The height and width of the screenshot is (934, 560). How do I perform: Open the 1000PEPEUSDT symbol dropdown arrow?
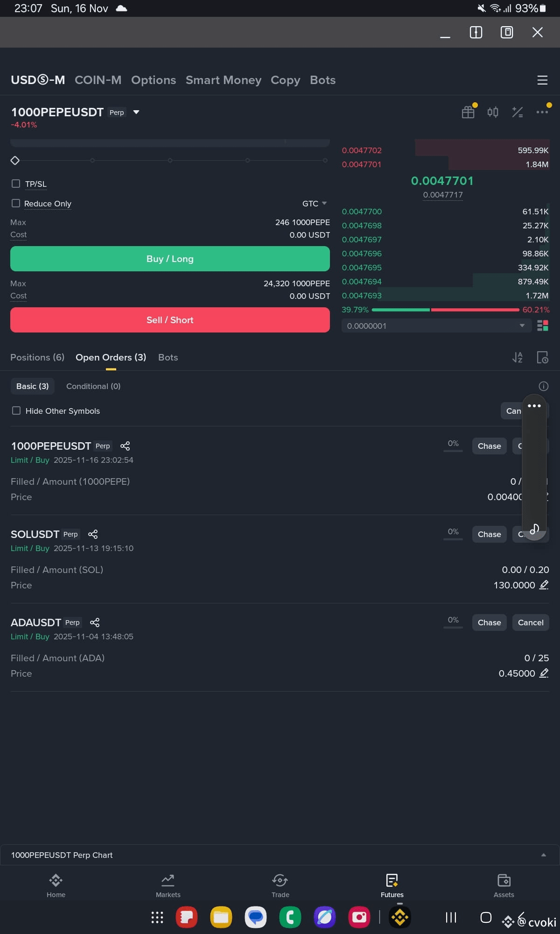point(136,112)
